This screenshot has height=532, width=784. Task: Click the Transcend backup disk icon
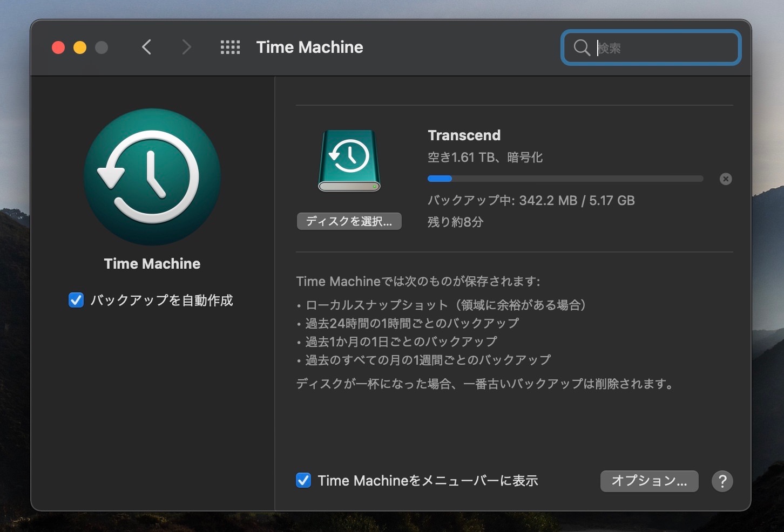(349, 161)
